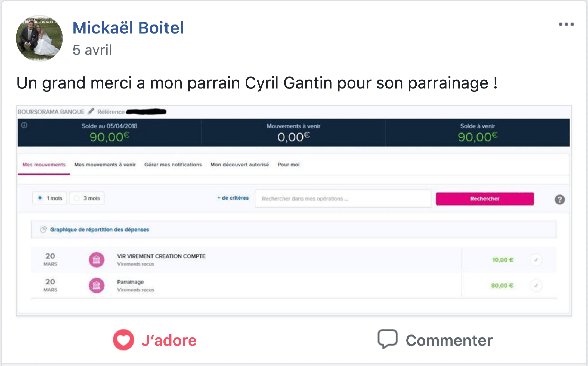Click the bank icon on Virement Creation Compte row
The width and height of the screenshot is (588, 366).
(x=97, y=260)
